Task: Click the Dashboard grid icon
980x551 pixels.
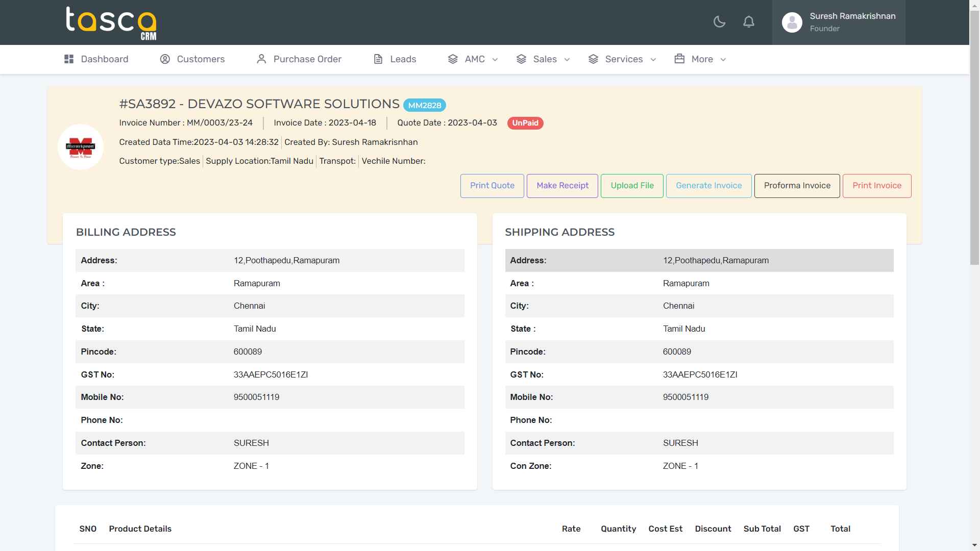Action: 69,59
